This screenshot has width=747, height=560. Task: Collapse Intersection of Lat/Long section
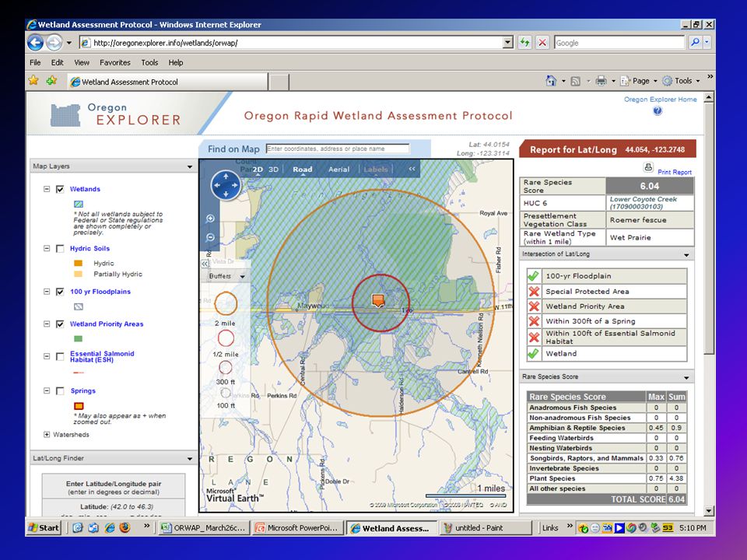[x=686, y=255]
